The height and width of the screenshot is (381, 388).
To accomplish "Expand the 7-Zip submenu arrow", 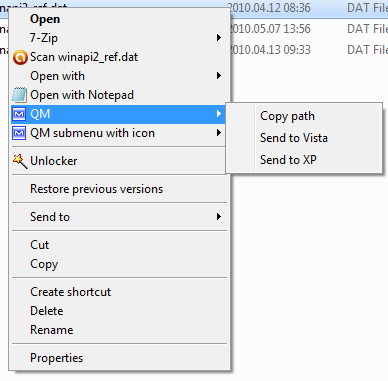I will pyautogui.click(x=219, y=38).
